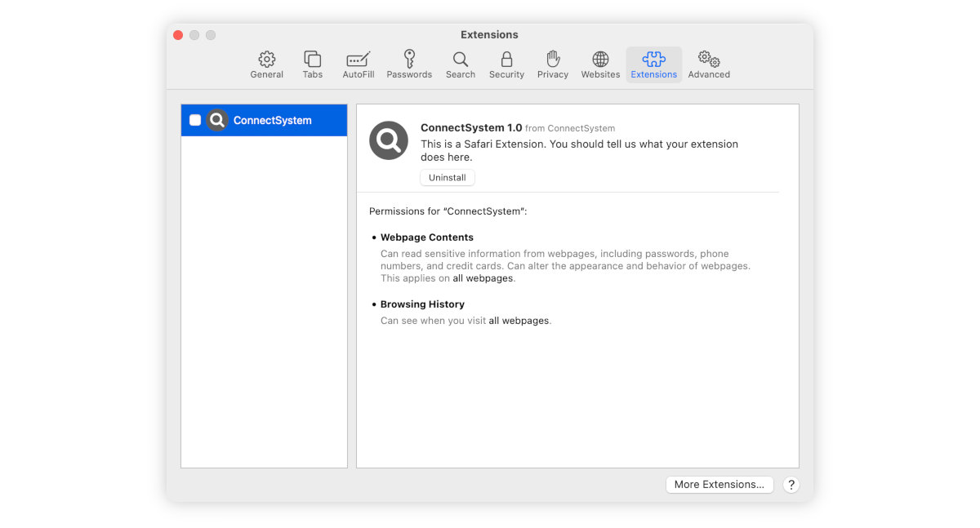Open the AutoFill settings pane
This screenshot has width=980, height=528.
click(x=358, y=64)
